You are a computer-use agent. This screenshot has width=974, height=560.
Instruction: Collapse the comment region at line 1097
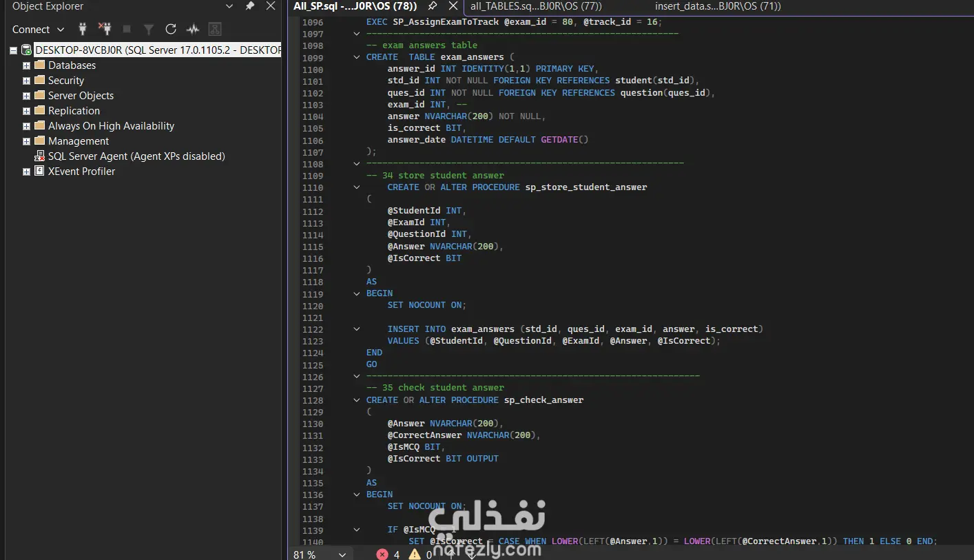coord(357,34)
